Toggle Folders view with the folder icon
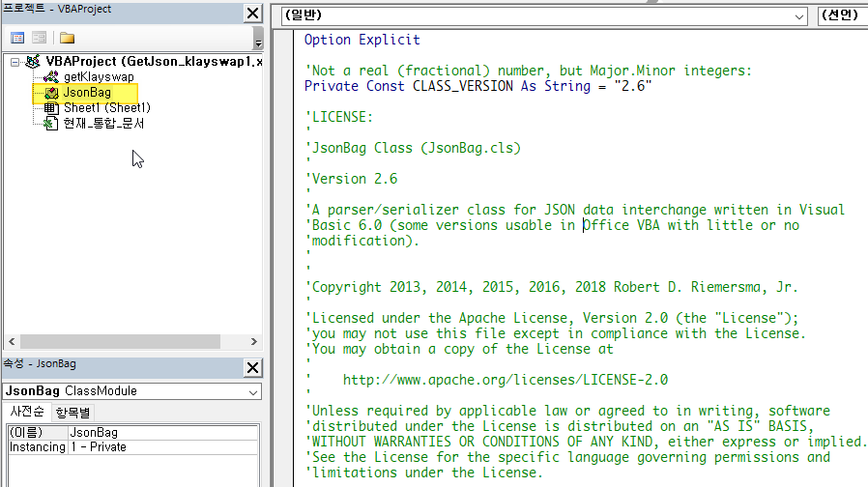Image resolution: width=868 pixels, height=487 pixels. click(x=67, y=38)
